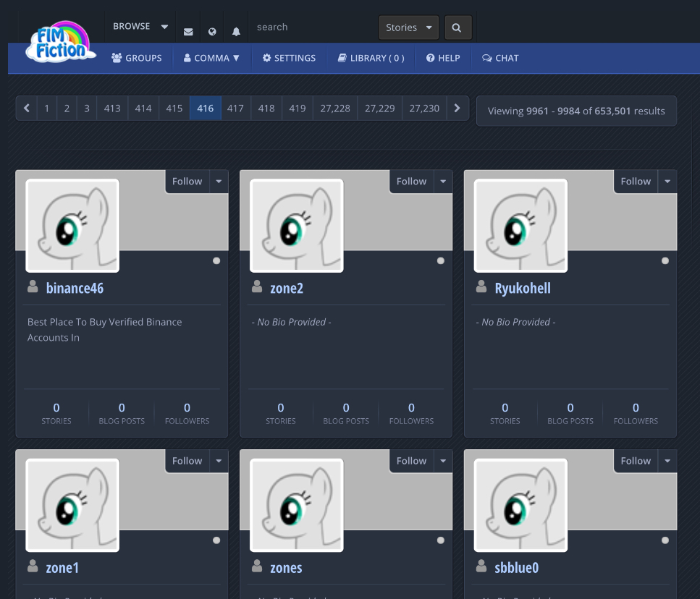Jump to page 413
This screenshot has width=700, height=599.
(112, 109)
